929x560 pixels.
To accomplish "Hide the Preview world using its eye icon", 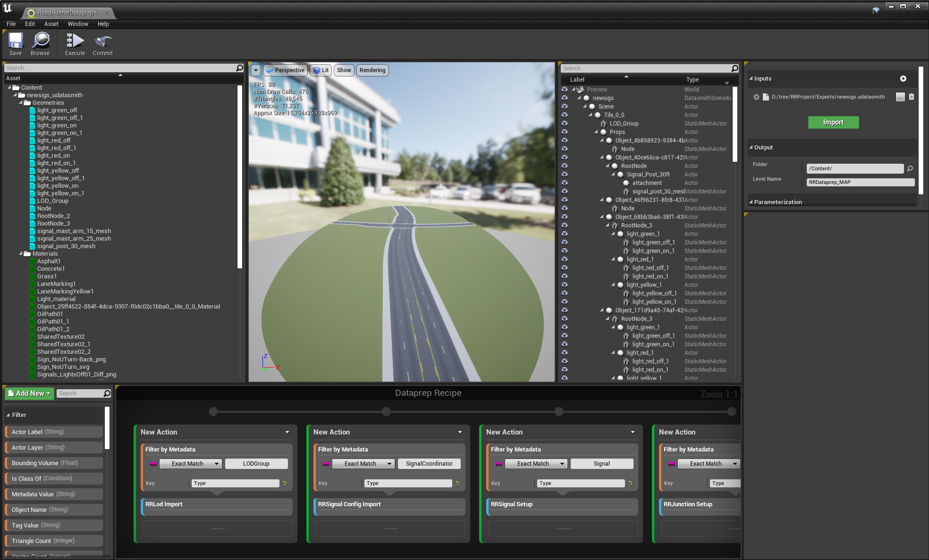I will click(x=565, y=89).
